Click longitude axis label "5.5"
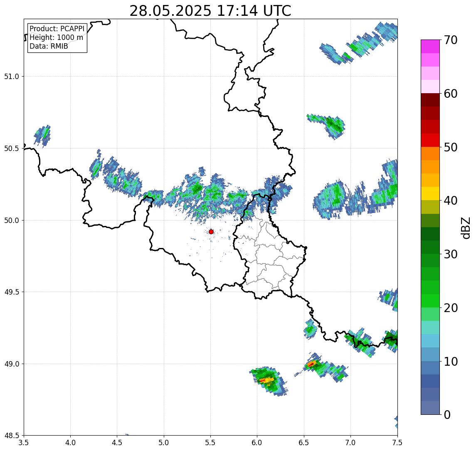Screen dimensions: 476x451 (x=211, y=442)
